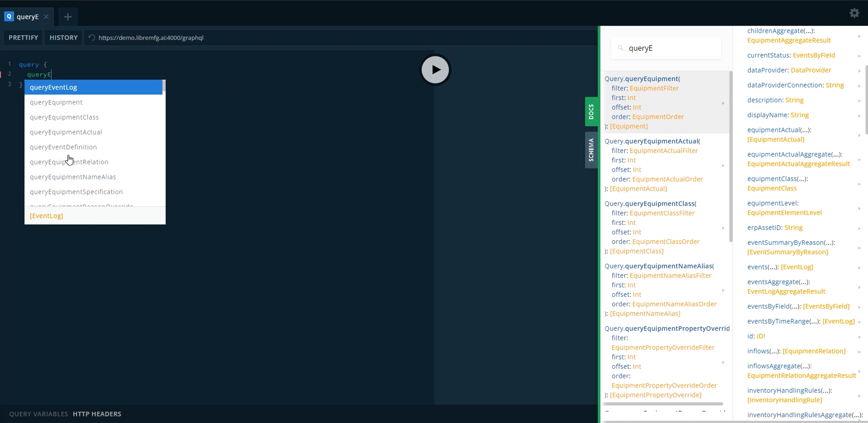Open dataProviderConnection field details
This screenshot has width=868, height=423.
[801, 85]
